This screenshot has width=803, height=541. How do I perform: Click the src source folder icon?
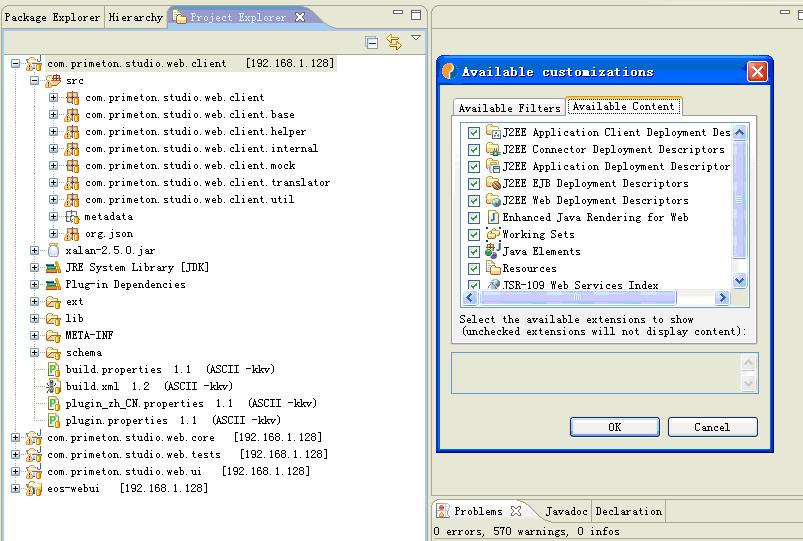coord(53,80)
